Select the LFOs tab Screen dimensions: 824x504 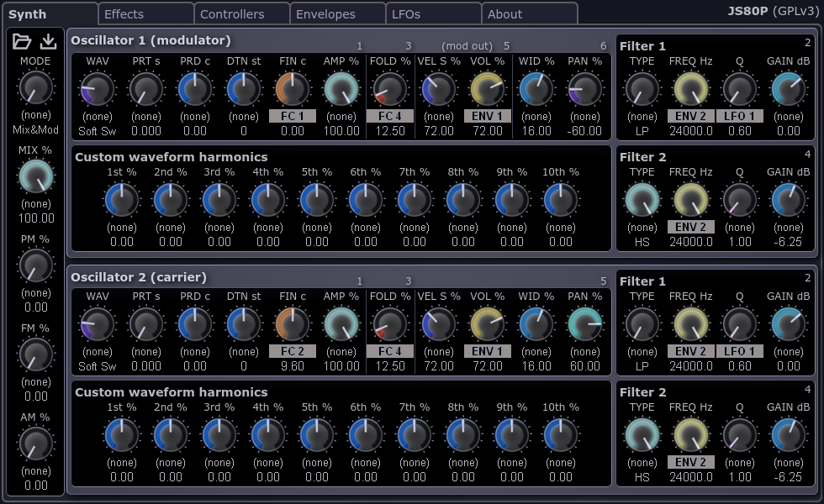pyautogui.click(x=434, y=13)
